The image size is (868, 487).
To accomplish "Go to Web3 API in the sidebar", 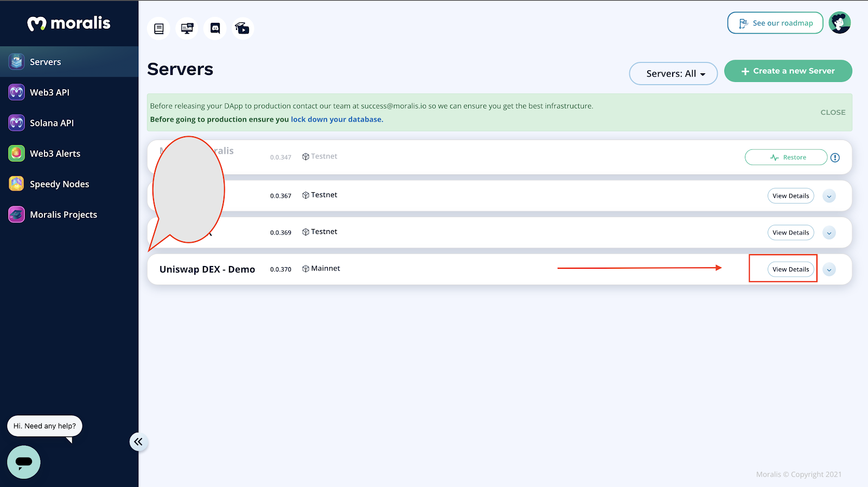I will 69,92.
